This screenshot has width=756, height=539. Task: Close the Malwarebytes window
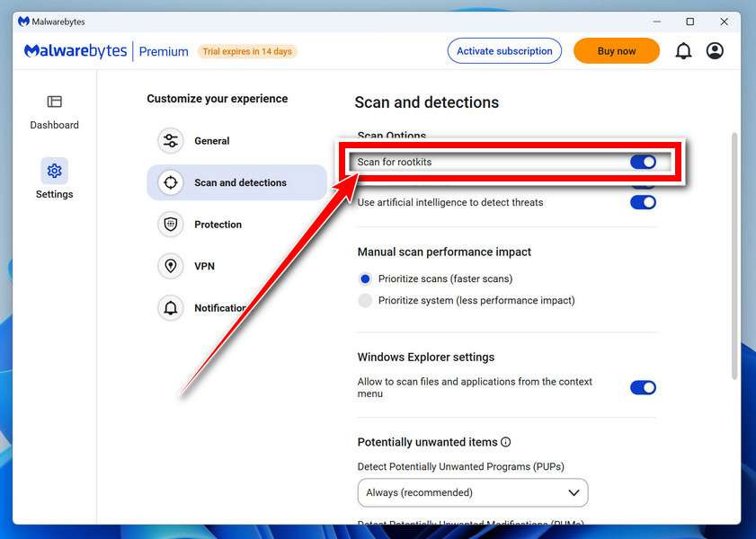(724, 22)
